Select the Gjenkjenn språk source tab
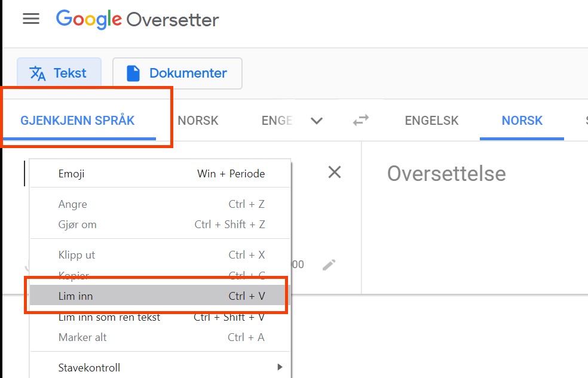Viewport: 588px width, 378px height. 78,121
